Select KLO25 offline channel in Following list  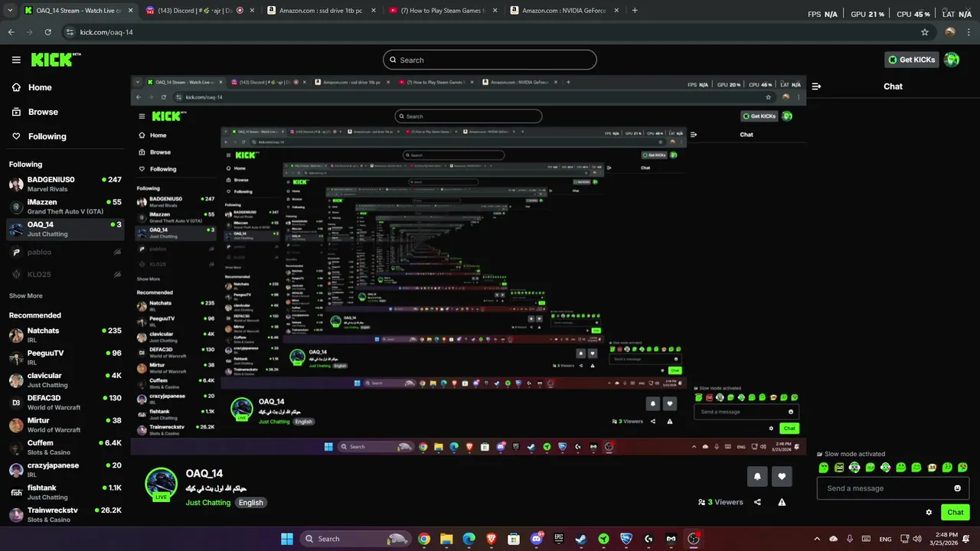(65, 274)
